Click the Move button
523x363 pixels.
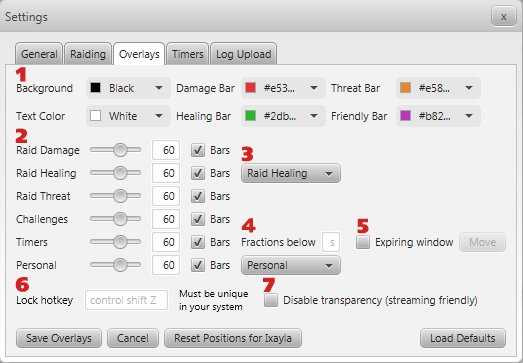482,242
